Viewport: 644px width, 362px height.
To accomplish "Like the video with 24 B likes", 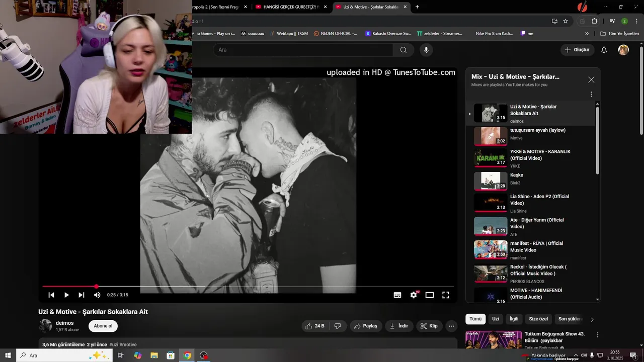I will [x=315, y=326].
